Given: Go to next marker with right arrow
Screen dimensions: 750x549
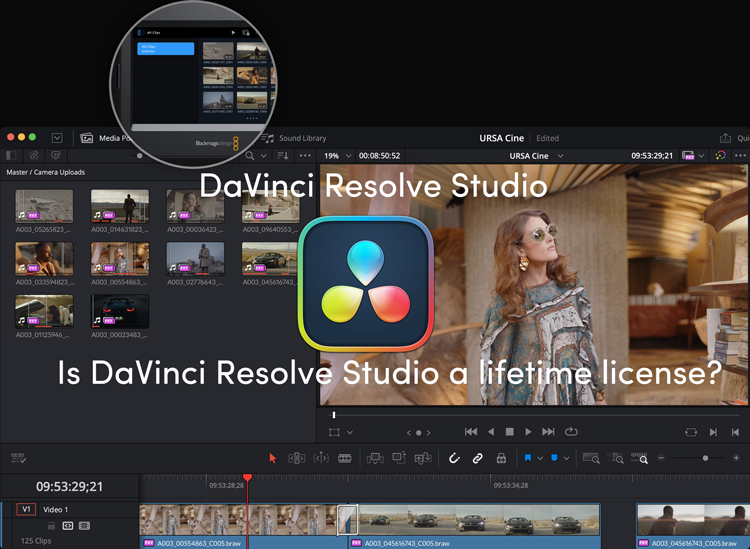Looking at the screenshot, I should click(x=428, y=433).
